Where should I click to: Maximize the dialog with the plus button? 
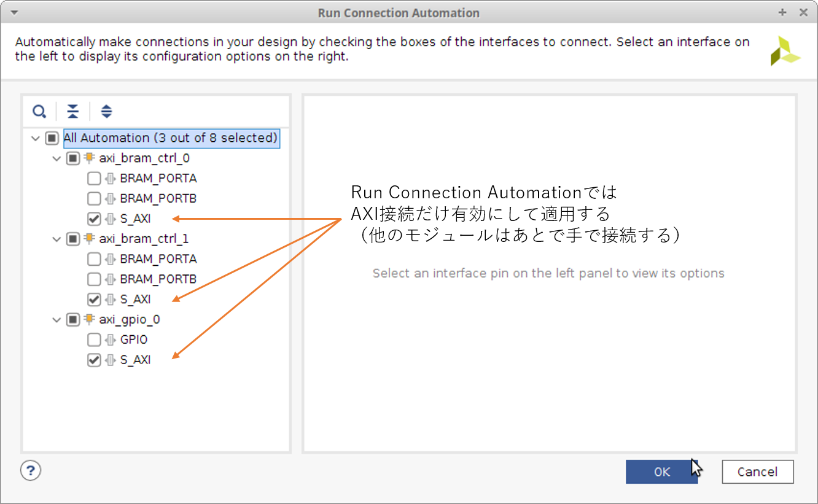pos(782,13)
